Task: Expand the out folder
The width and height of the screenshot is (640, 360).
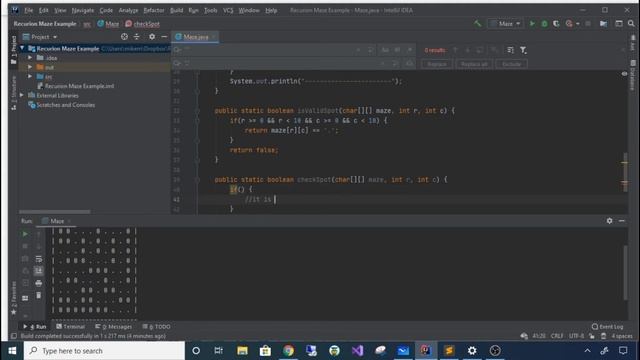Action: coord(30,67)
